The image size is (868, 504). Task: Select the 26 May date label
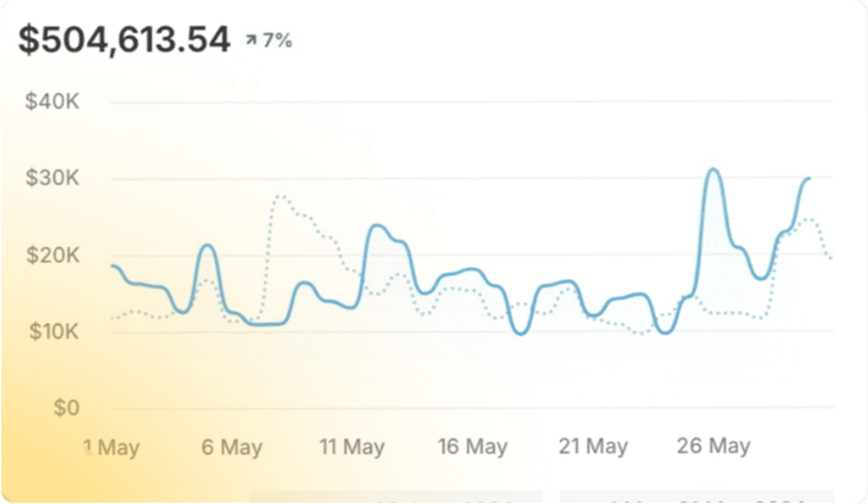[713, 446]
